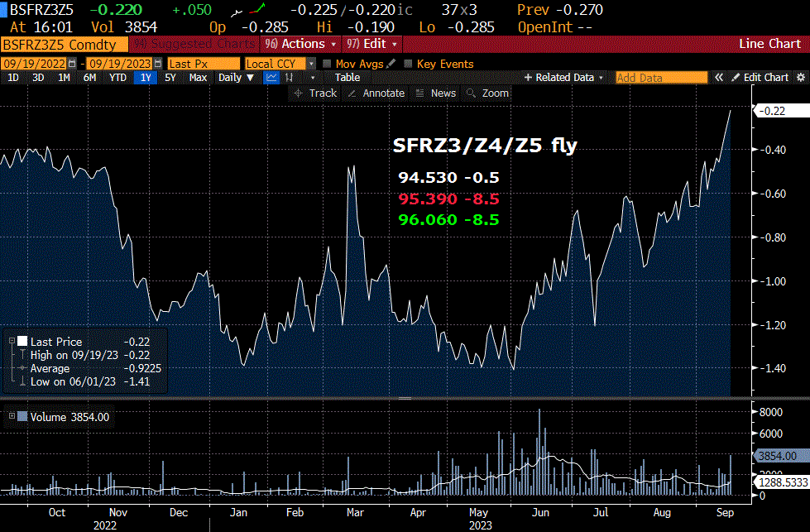Open the Suggested Charts menu

tap(194, 44)
